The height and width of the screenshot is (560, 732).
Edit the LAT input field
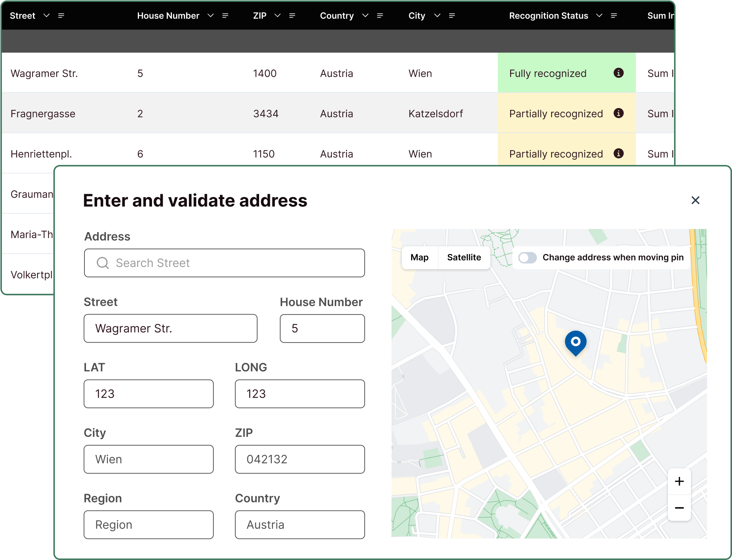(x=149, y=394)
